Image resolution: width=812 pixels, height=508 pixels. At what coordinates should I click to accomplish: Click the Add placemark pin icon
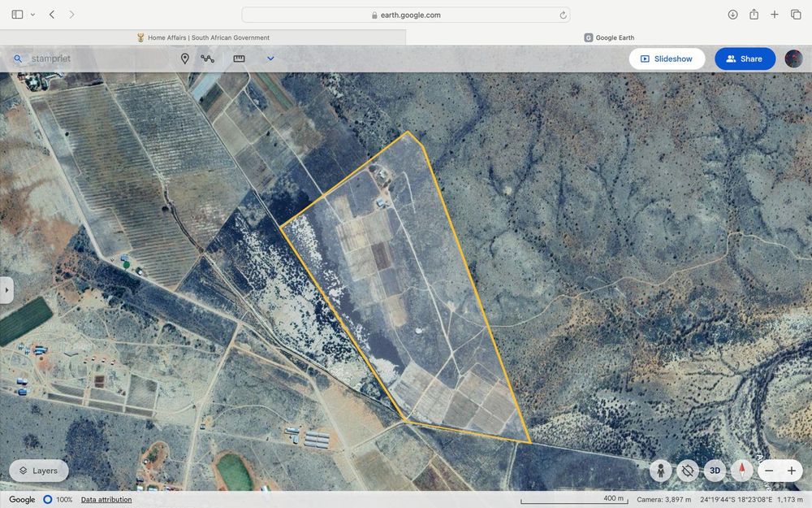[184, 59]
